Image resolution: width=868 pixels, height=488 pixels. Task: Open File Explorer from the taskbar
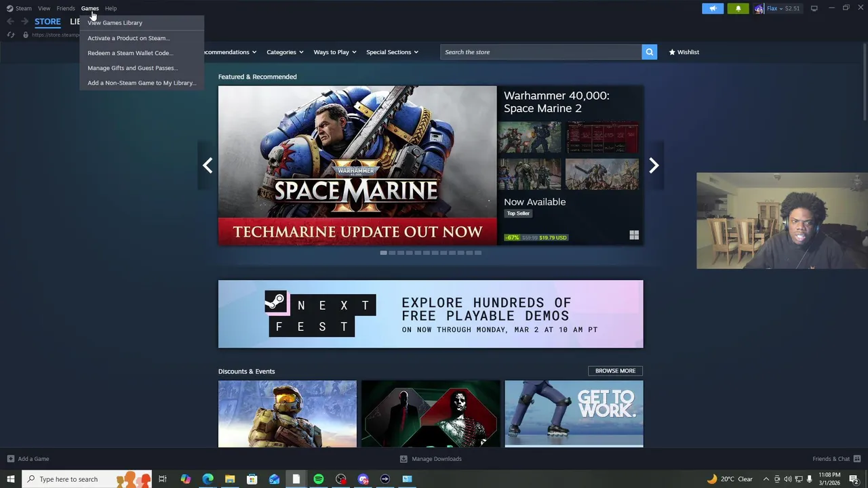[230, 479]
